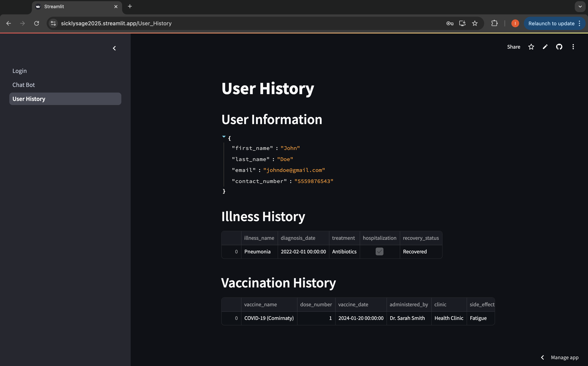
Task: Click the pencil edit app icon
Action: pyautogui.click(x=545, y=47)
